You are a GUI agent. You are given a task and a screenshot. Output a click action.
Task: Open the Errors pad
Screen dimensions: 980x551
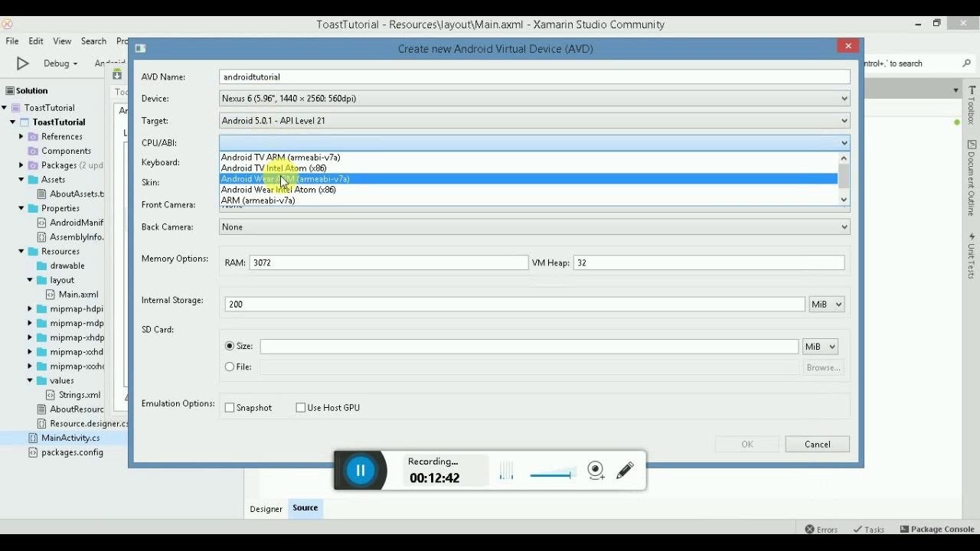[x=821, y=530]
